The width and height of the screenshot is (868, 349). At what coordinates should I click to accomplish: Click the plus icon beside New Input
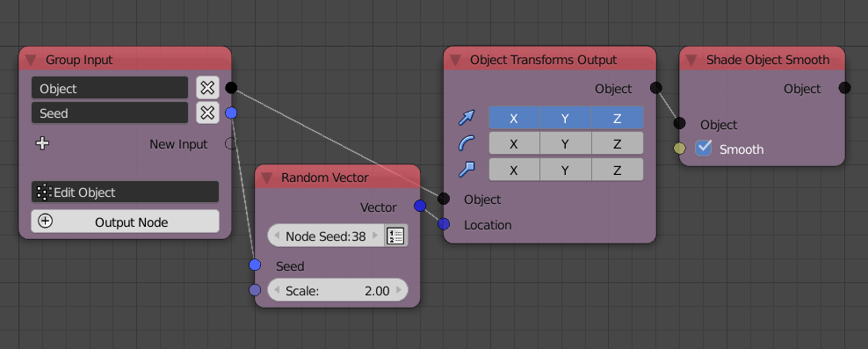[x=43, y=143]
